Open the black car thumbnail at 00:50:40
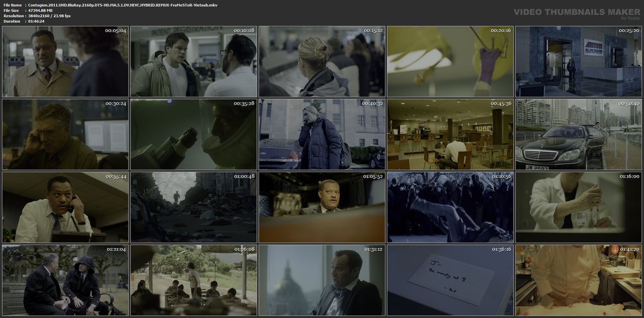Viewport: 644px width, 318px height. (579, 134)
